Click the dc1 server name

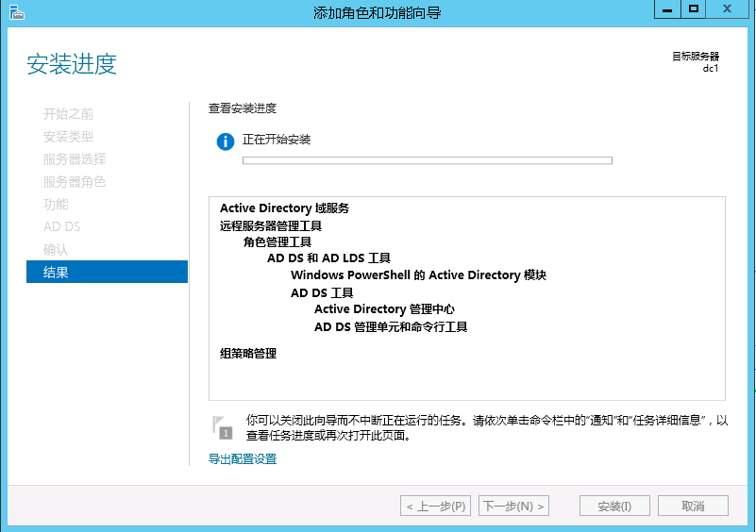[711, 69]
